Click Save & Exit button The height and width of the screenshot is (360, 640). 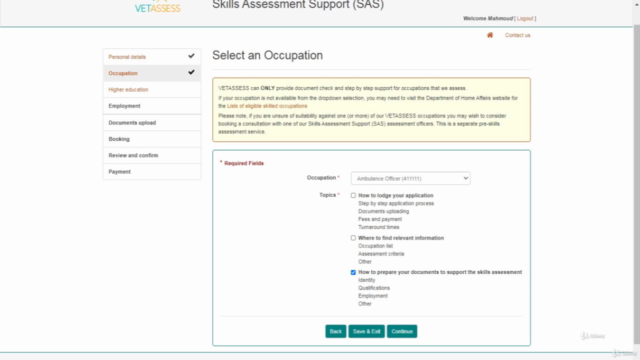367,331
